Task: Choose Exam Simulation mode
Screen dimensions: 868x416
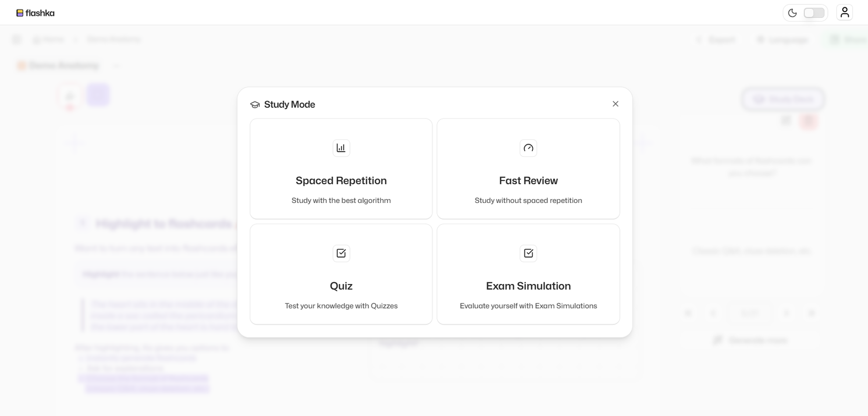Action: [528, 274]
